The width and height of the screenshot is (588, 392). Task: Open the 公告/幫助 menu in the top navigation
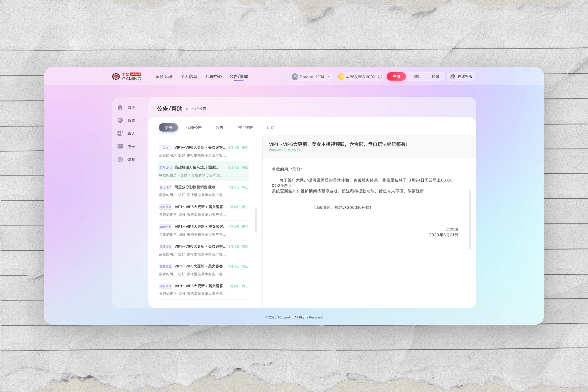[239, 76]
